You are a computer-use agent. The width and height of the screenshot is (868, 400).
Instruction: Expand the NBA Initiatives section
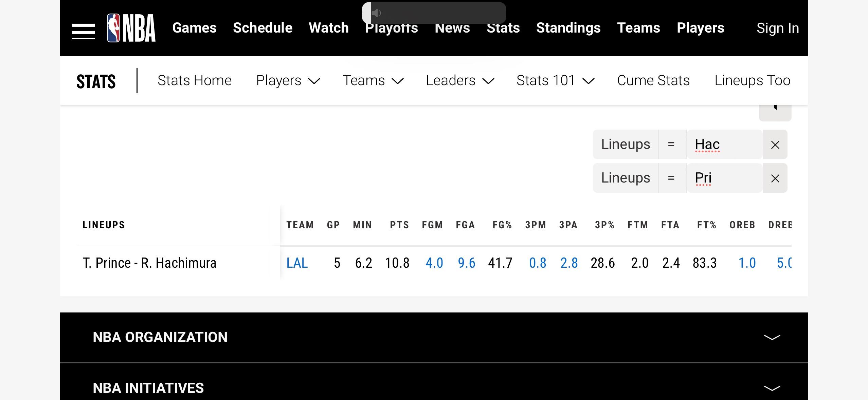(x=772, y=388)
